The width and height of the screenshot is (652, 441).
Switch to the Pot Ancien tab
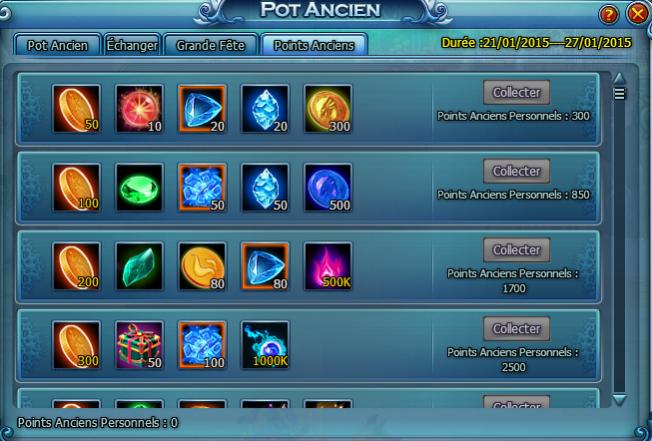57,45
